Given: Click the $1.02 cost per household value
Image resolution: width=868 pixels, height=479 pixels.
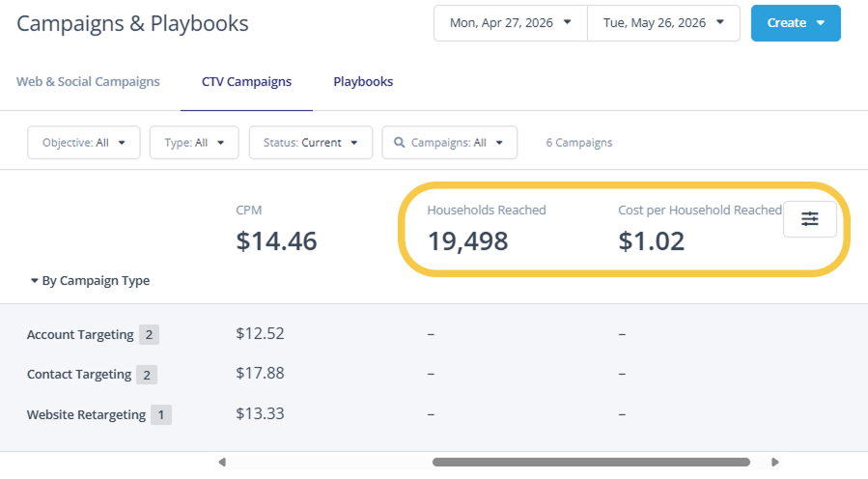Looking at the screenshot, I should [x=652, y=240].
